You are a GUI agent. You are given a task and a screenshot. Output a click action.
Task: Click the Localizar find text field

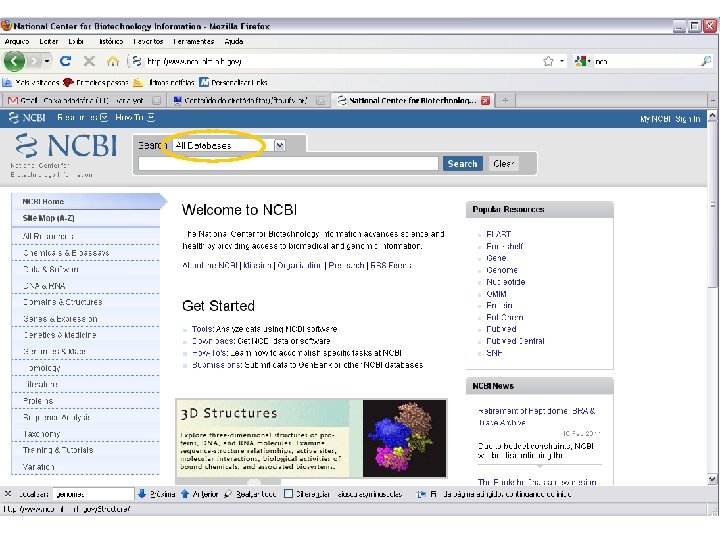93,494
